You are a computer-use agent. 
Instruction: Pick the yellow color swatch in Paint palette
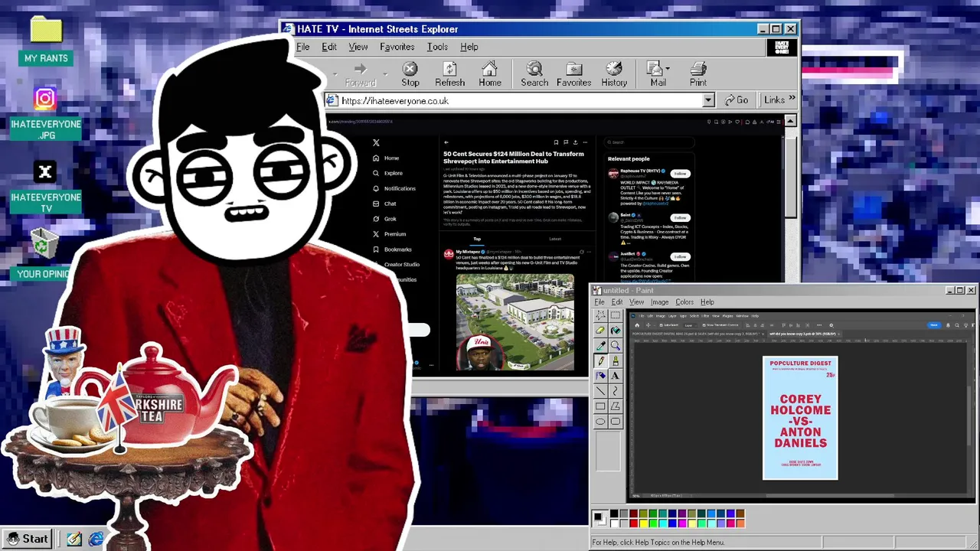[643, 524]
